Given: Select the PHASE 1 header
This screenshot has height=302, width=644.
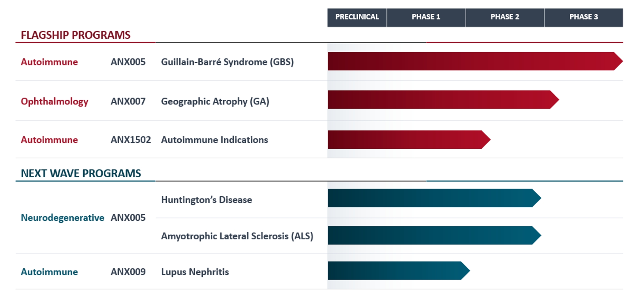Looking at the screenshot, I should pos(426,17).
